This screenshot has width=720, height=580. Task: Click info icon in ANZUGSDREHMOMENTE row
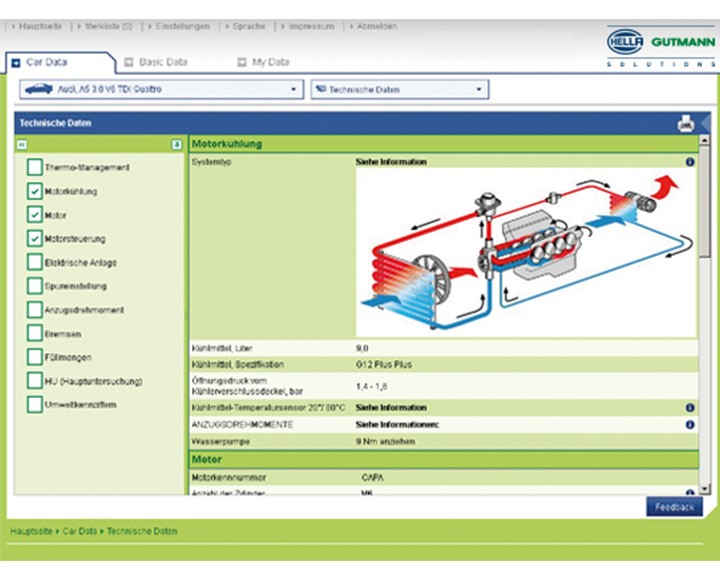click(690, 425)
